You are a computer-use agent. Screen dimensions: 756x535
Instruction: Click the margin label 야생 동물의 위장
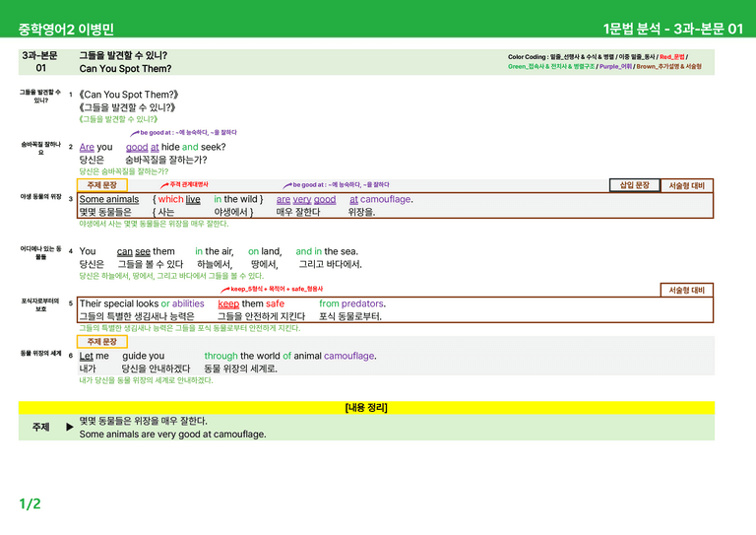[40, 197]
